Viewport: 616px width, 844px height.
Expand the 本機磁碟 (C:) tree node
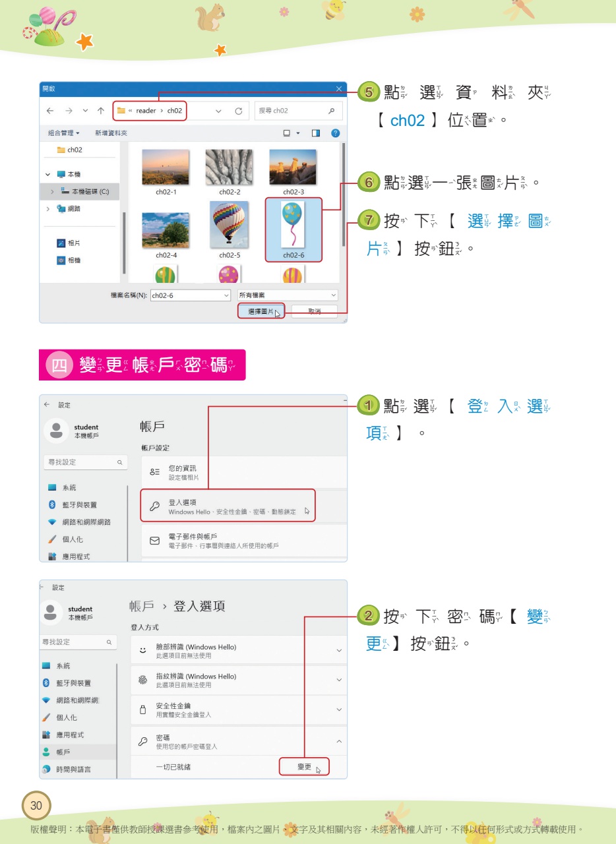(52, 191)
